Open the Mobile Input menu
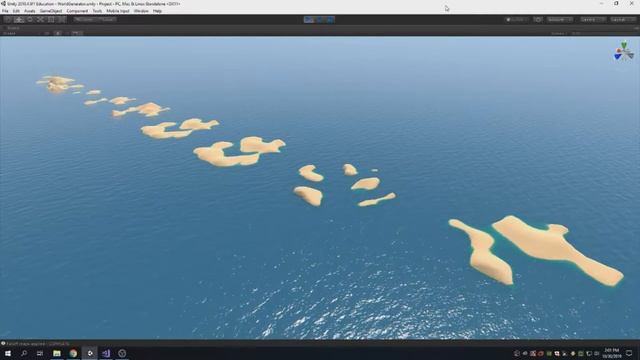Image resolution: width=640 pixels, height=360 pixels. coord(118,11)
